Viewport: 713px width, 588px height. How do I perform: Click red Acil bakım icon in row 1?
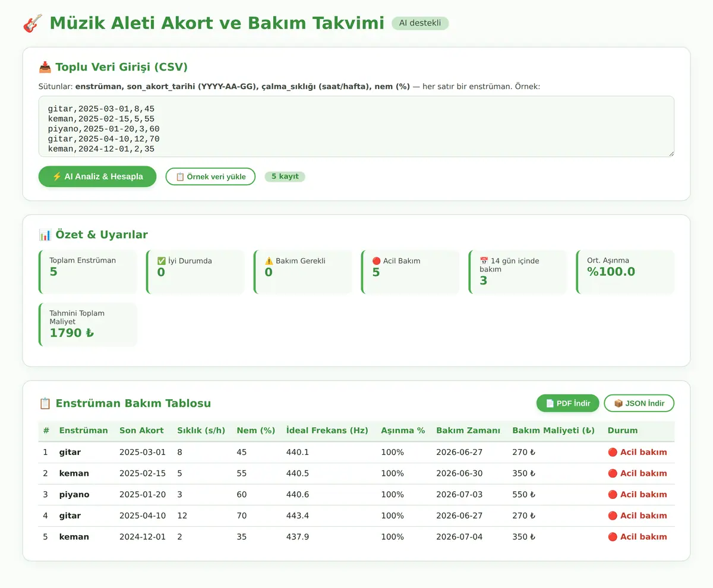point(613,453)
